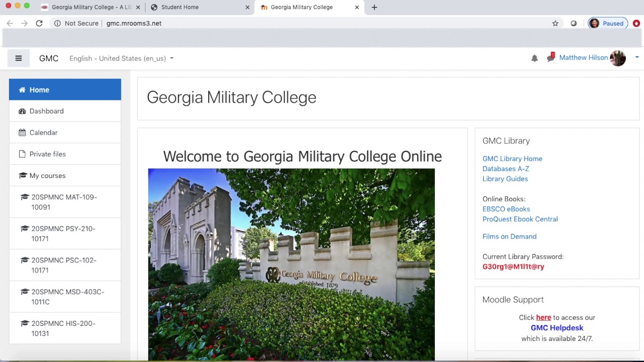644x362 pixels.
Task: Open the 20SPMNC MSD-403C-1011C course
Action: pyautogui.click(x=65, y=297)
